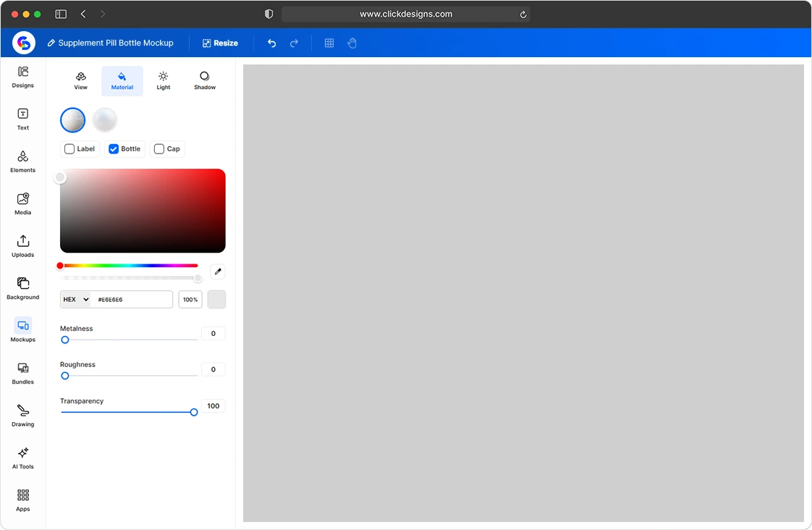Viewport: 812px width, 530px height.
Task: Switch to the Material tab
Action: 122,81
